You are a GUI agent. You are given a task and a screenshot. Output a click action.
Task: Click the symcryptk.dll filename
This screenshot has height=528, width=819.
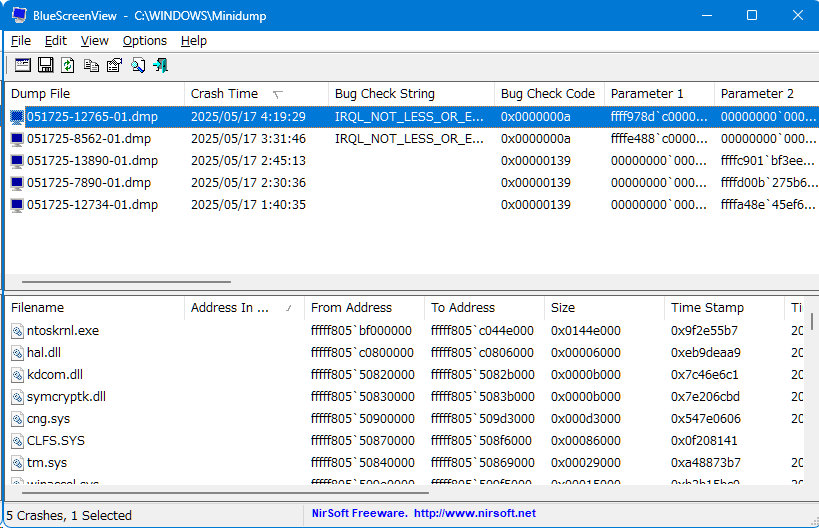coord(66,397)
